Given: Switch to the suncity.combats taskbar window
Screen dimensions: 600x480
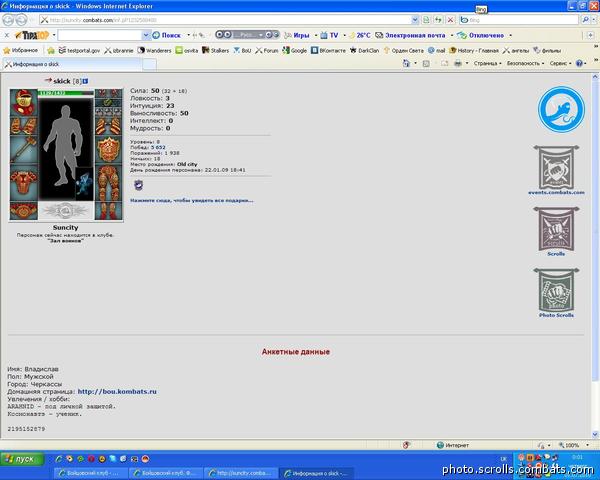Looking at the screenshot, I should click(x=241, y=473).
